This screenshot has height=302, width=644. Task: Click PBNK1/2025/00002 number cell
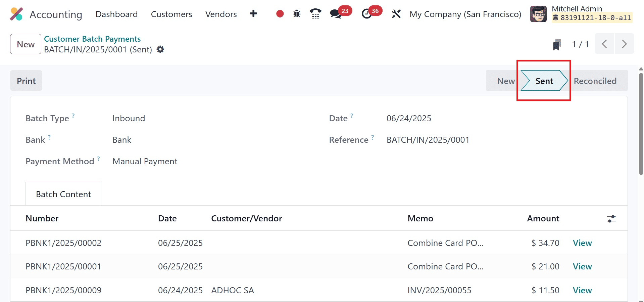63,243
